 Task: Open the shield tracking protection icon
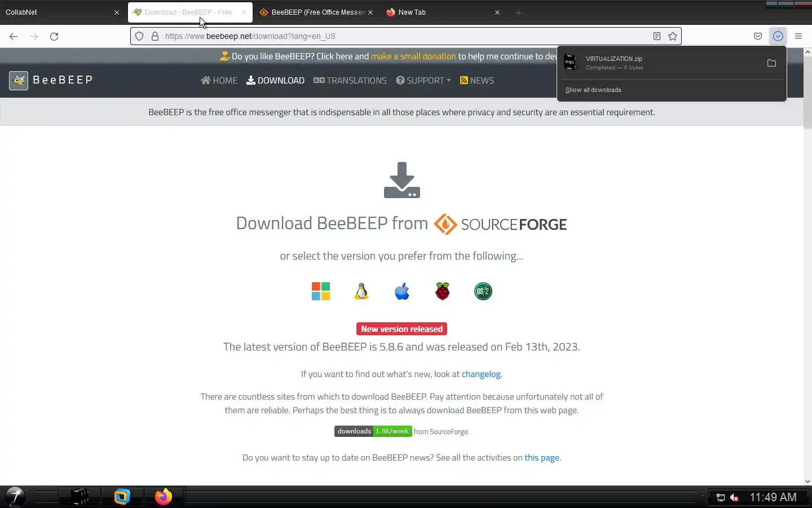point(139,36)
